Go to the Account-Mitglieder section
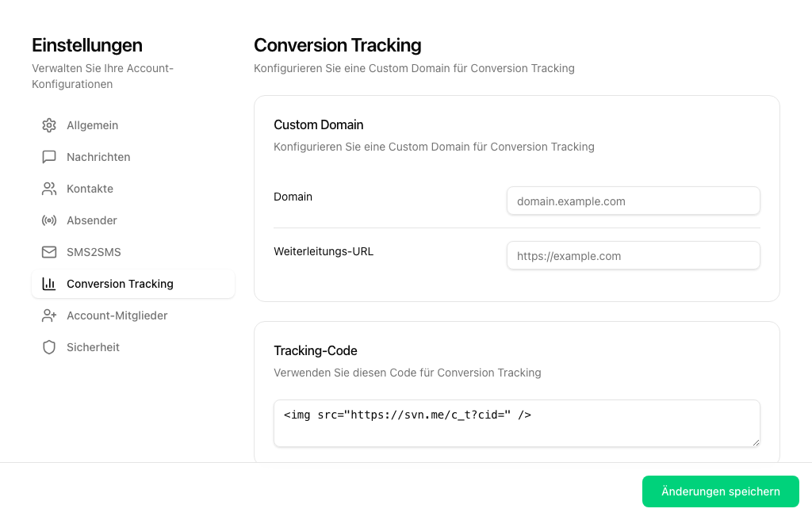812x520 pixels. click(117, 315)
